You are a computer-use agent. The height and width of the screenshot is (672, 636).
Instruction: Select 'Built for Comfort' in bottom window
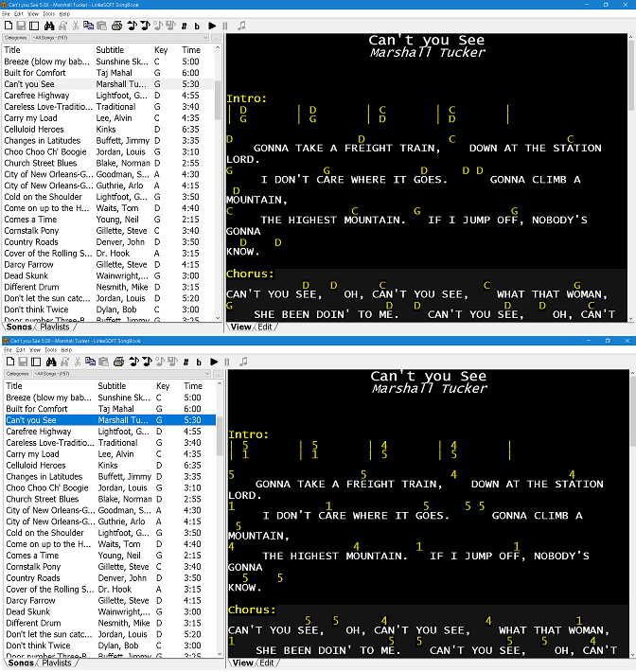coord(110,409)
